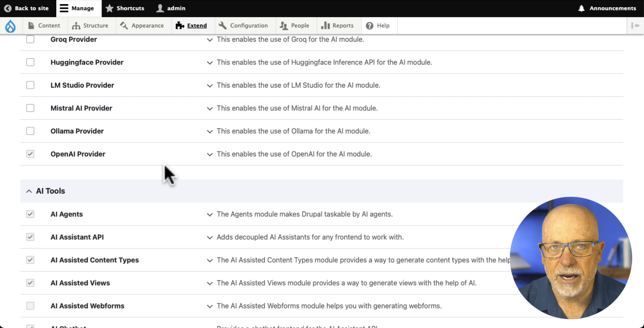Enable the AI Assisted Webforms checkbox
The height and width of the screenshot is (328, 644).
click(x=30, y=306)
